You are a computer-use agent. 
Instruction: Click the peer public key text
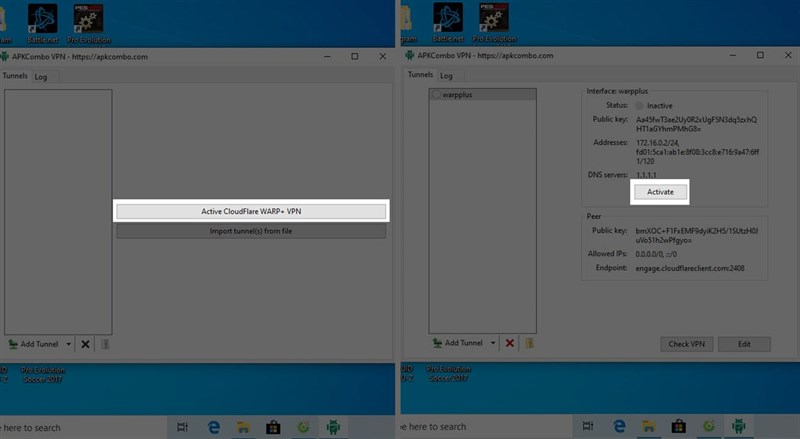coord(696,235)
